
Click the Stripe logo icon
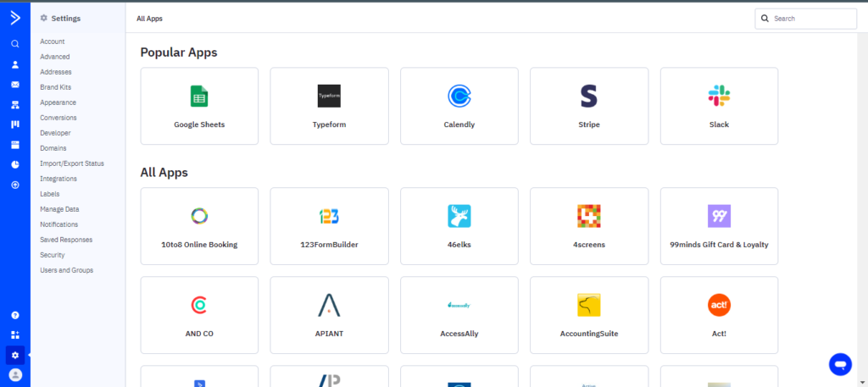589,97
